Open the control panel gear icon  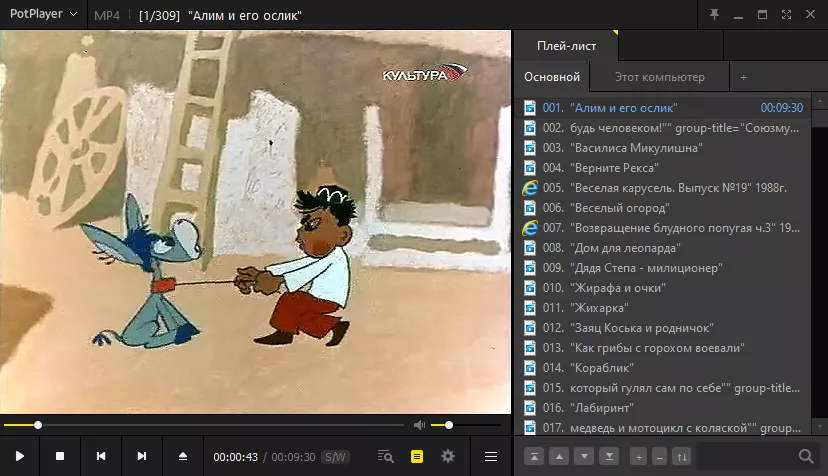(x=448, y=456)
